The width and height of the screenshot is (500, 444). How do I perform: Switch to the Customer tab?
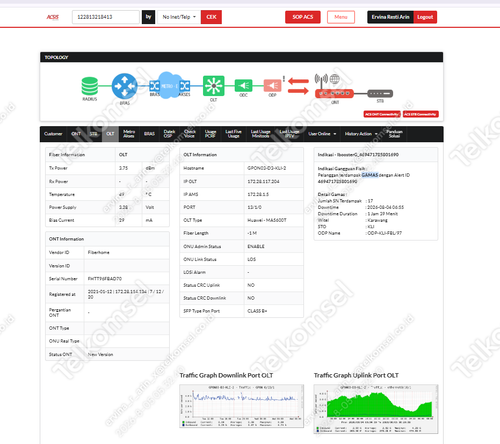53,134
